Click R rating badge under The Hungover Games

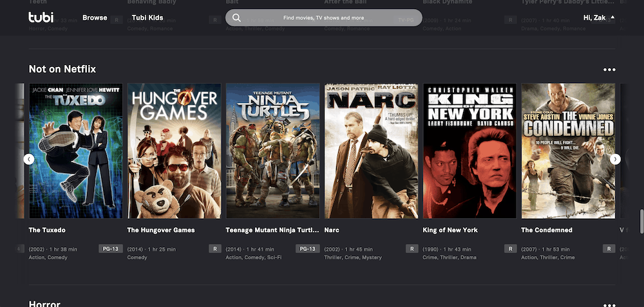215,248
